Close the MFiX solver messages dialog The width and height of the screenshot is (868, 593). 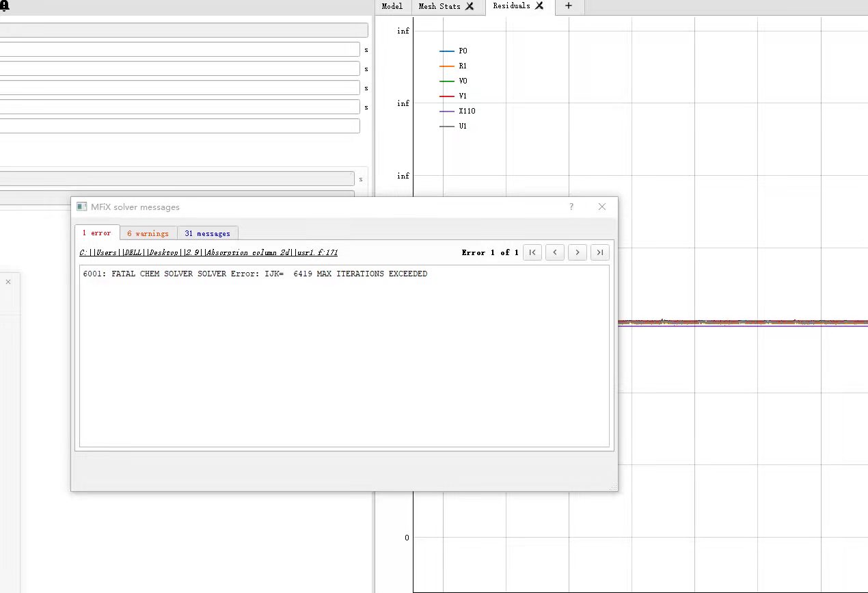pos(602,207)
